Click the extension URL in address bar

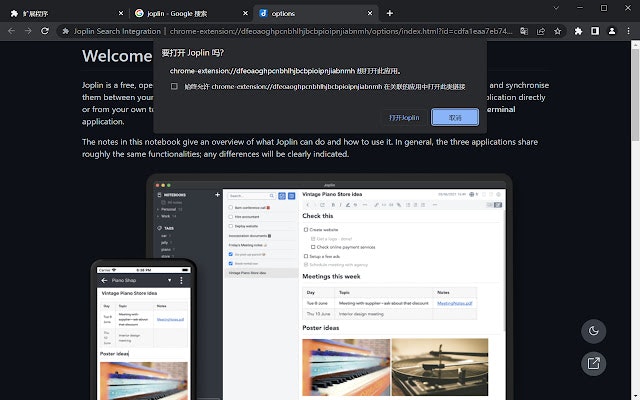point(341,31)
